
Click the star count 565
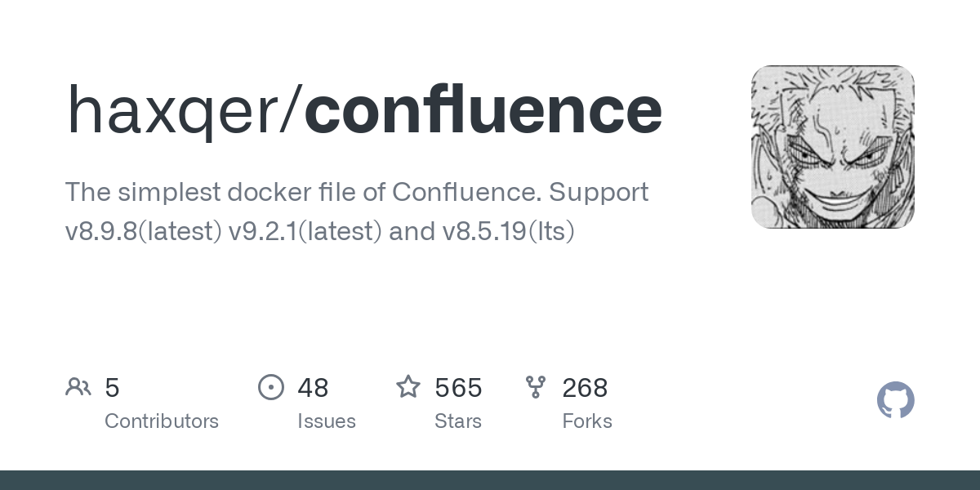[x=458, y=388]
